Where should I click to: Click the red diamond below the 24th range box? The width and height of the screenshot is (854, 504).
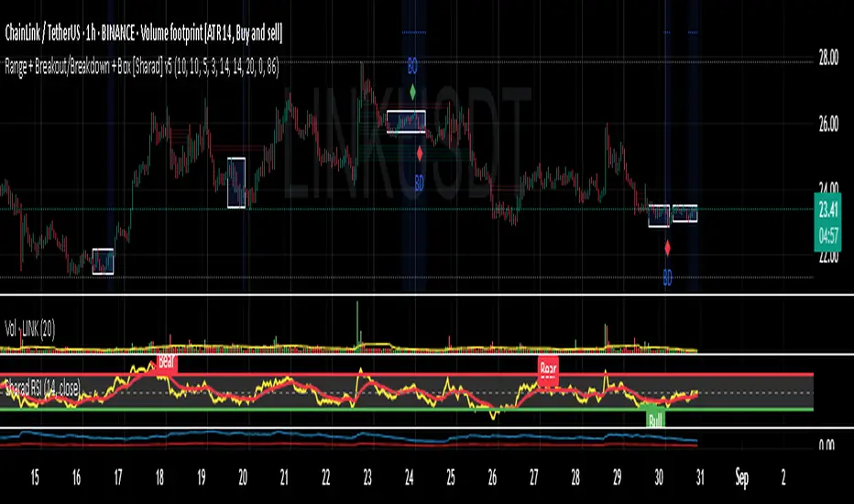pyautogui.click(x=420, y=154)
